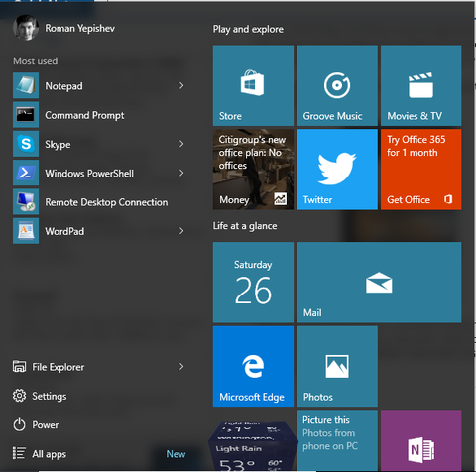
Task: Launch Microsoft Edge tile
Action: [253, 366]
